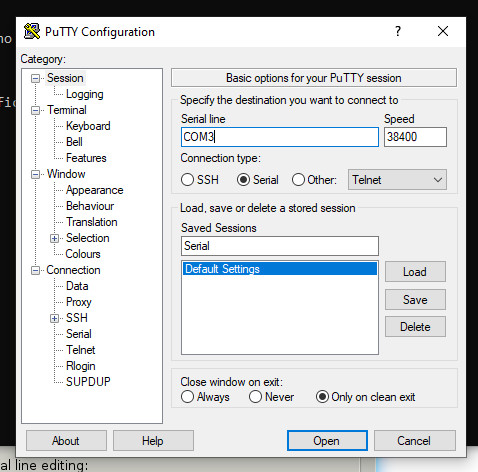This screenshot has height=472, width=478.
Task: Focus the Serial line field with COM3
Action: click(280, 137)
